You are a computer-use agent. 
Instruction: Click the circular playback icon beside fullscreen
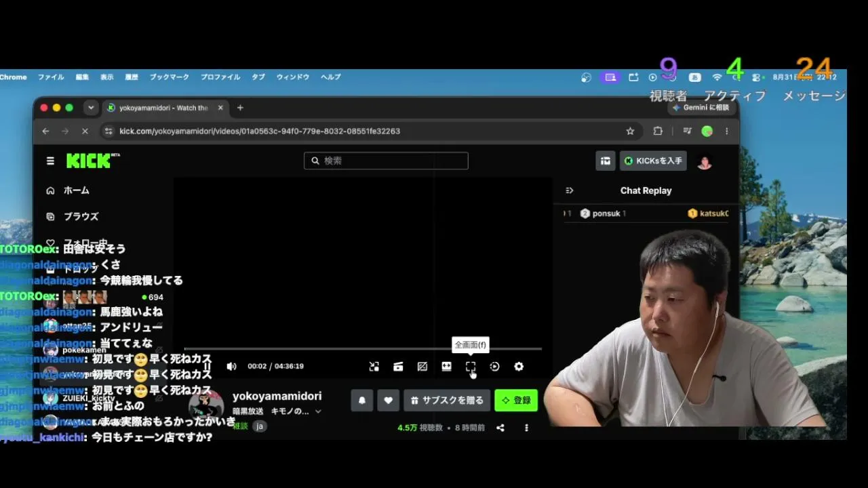[x=494, y=367]
